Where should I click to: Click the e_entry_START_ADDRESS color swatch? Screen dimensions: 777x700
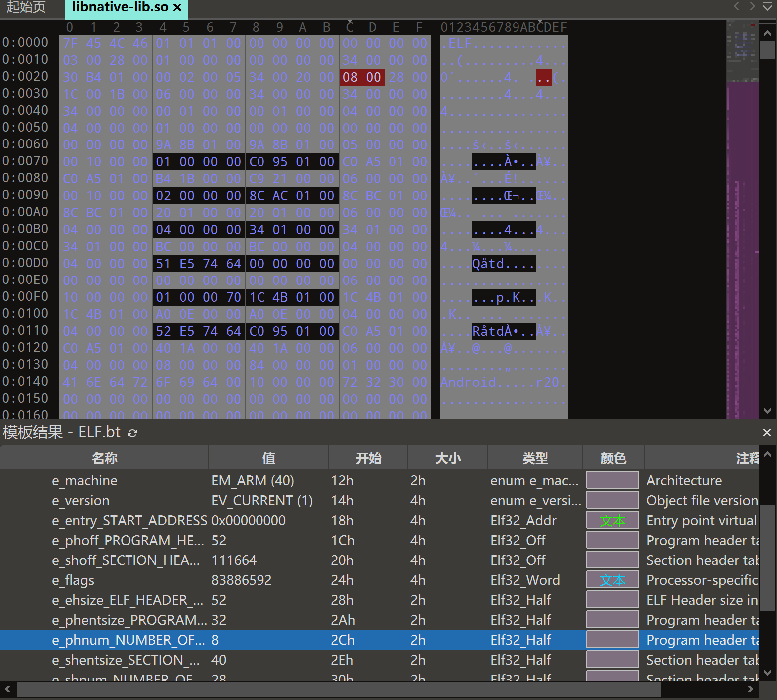612,521
